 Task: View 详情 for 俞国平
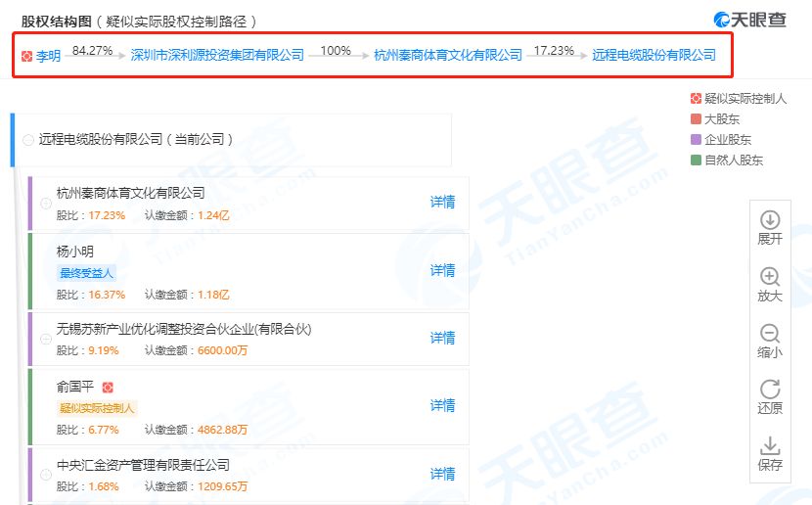coord(443,405)
